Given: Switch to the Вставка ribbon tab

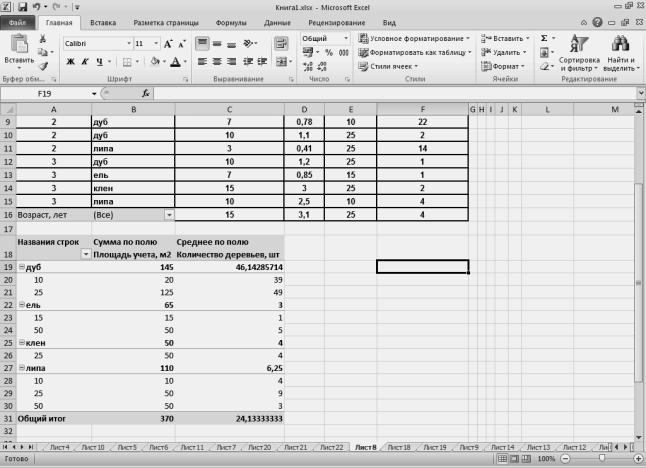Looking at the screenshot, I should point(103,23).
